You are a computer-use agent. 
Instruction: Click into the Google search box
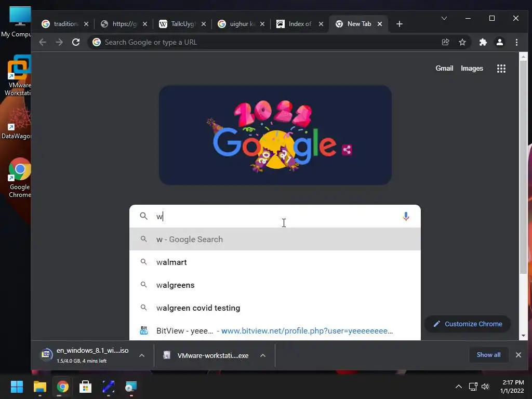point(275,216)
